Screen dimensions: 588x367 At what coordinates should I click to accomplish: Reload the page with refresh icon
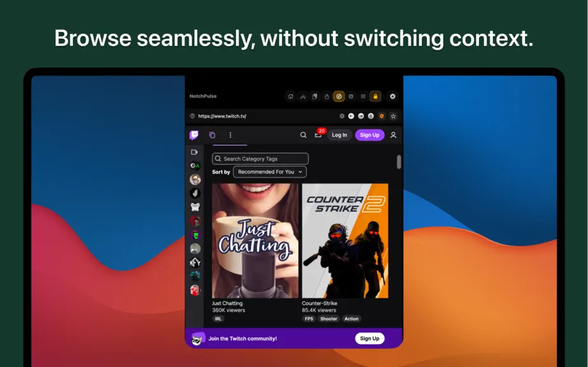(x=371, y=116)
